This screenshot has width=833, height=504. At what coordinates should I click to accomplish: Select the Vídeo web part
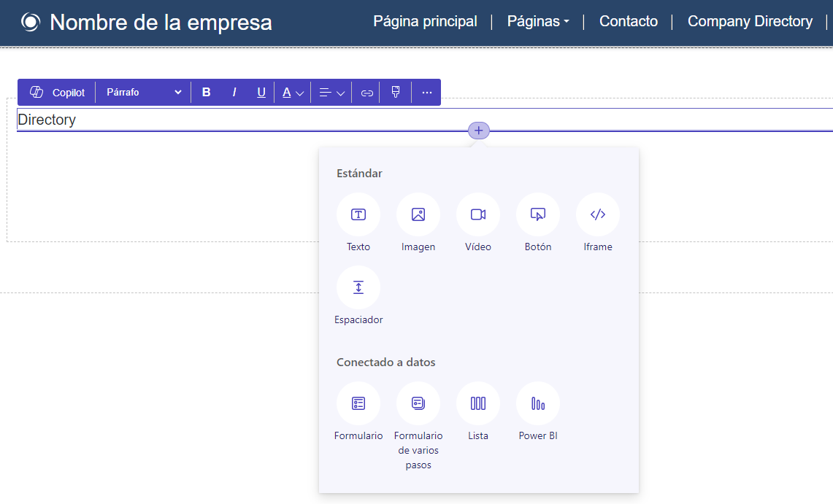pyautogui.click(x=478, y=214)
